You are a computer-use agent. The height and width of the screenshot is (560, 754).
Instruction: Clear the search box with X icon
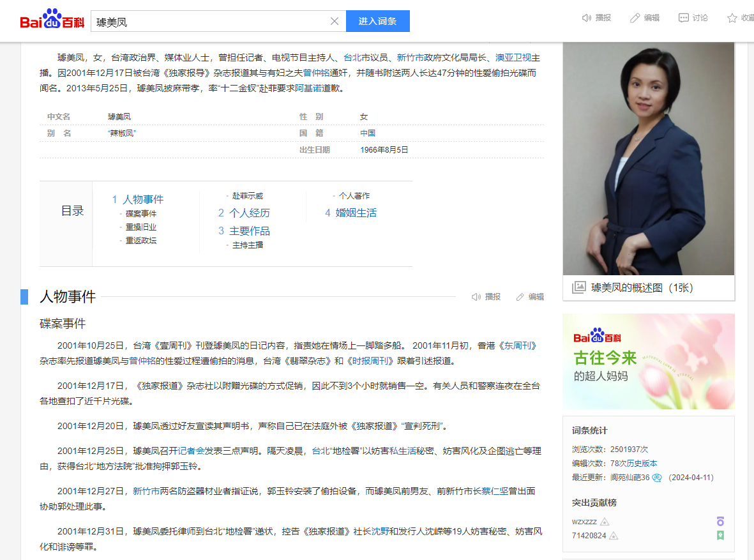pos(334,21)
